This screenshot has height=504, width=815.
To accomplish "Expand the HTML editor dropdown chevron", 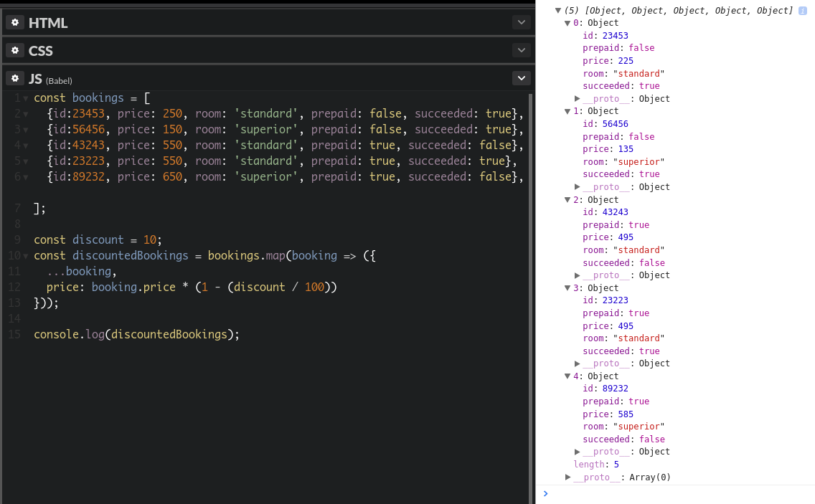I will 522,22.
